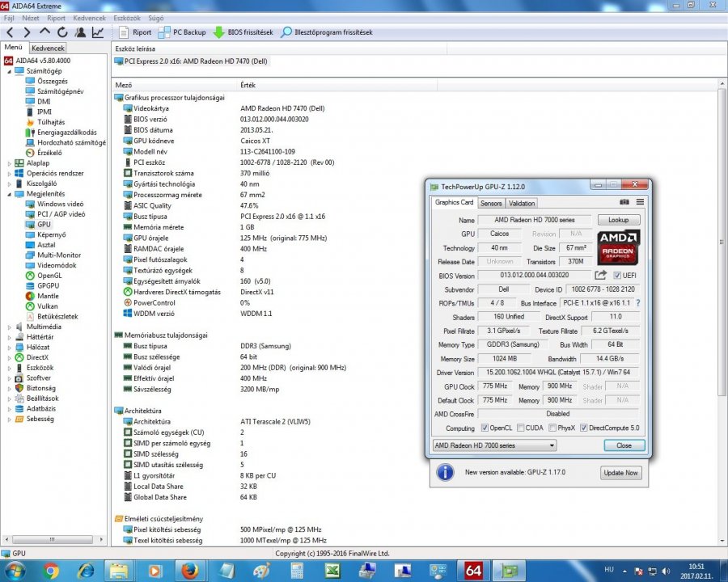
Task: Expand the DirectX tree node
Action: click(x=9, y=357)
